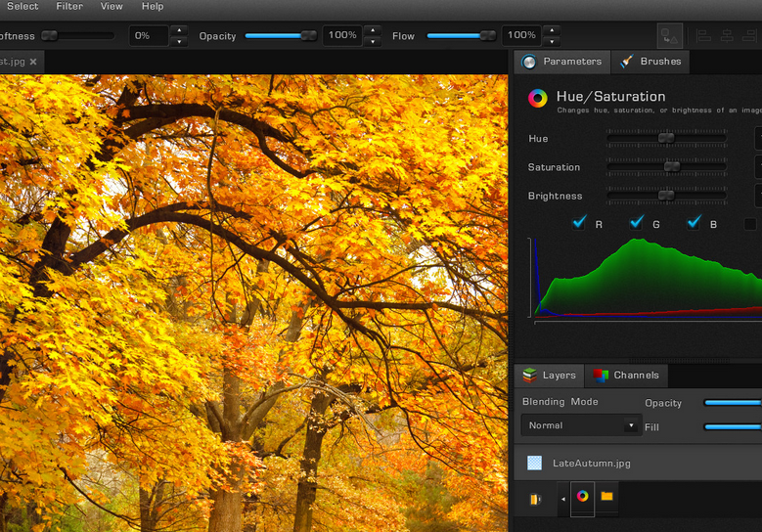Select the color wheel effect below the layers
Screen dimensions: 762x532
(582, 497)
